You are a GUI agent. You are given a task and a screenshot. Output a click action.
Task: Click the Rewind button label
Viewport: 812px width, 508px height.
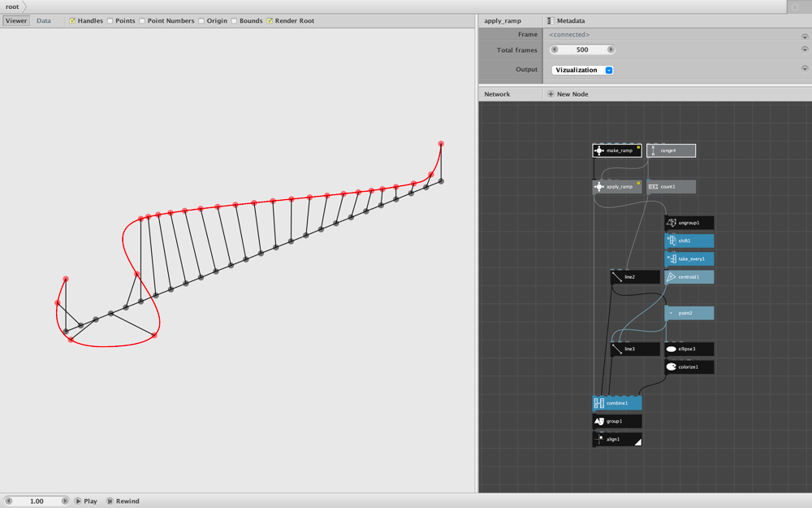127,501
